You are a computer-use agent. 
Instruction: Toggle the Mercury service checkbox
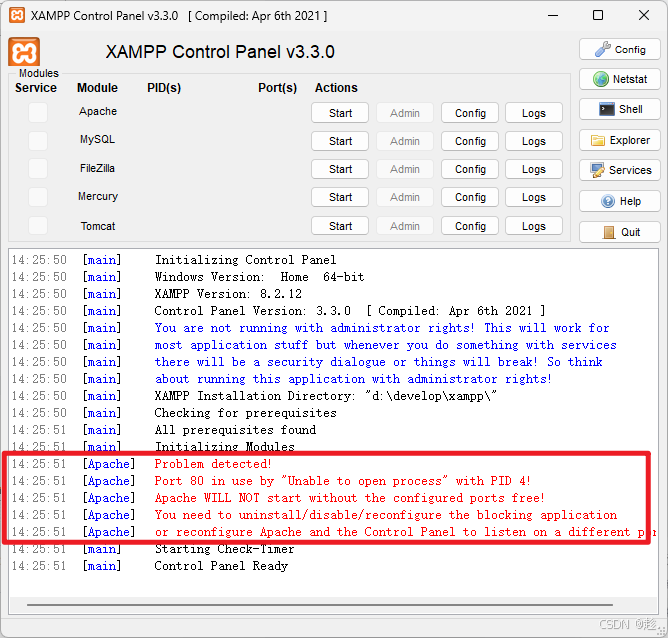(38, 197)
